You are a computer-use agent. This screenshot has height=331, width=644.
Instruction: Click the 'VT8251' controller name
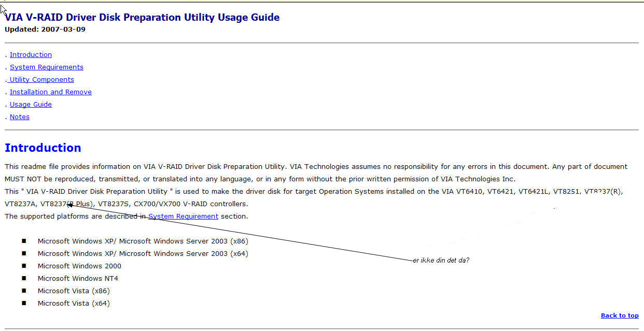click(x=566, y=192)
